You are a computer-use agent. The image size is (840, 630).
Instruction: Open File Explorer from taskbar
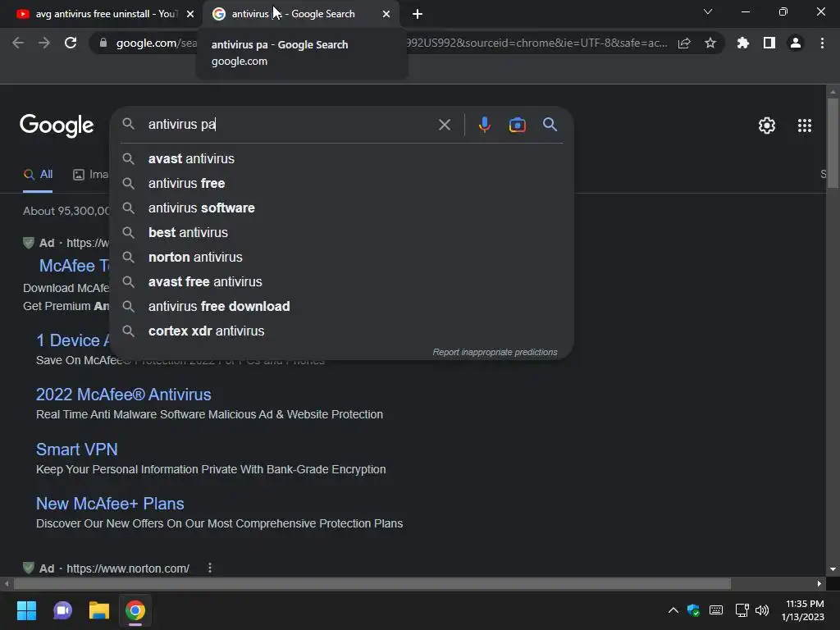[x=99, y=610]
